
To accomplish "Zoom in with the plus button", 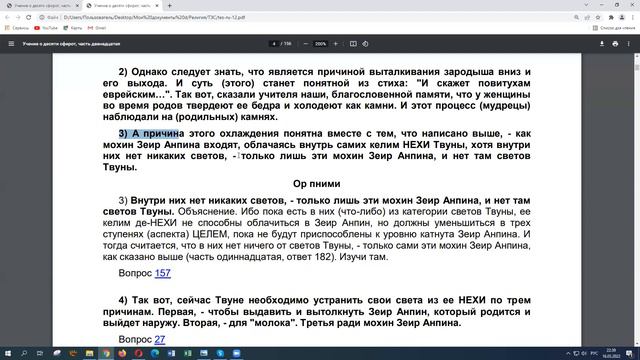I will pyautogui.click(x=336, y=44).
